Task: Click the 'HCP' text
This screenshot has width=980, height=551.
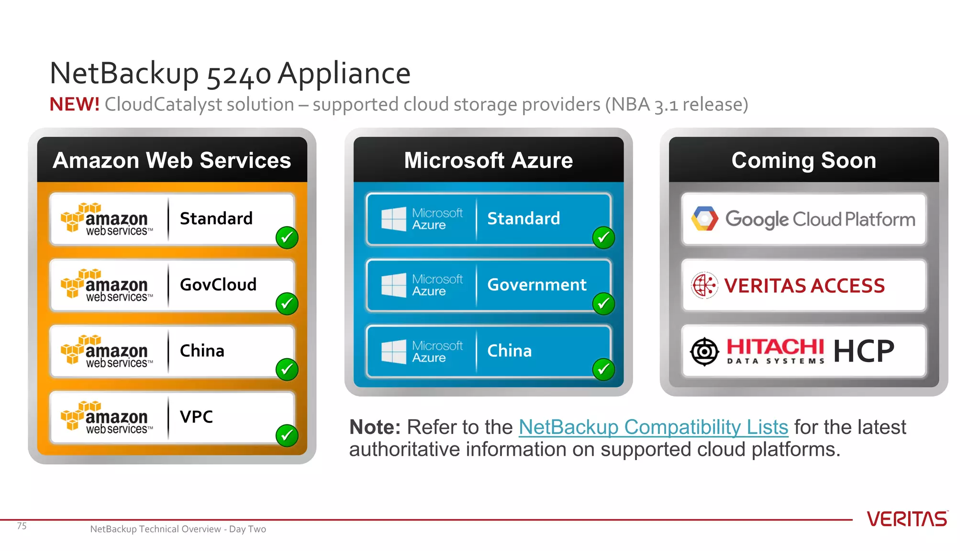Action: click(864, 352)
